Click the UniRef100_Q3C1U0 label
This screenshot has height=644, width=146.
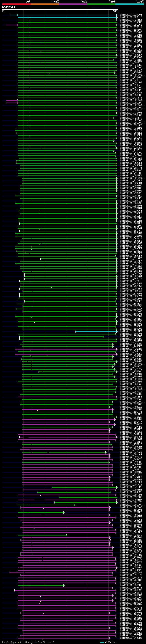pos(131,226)
